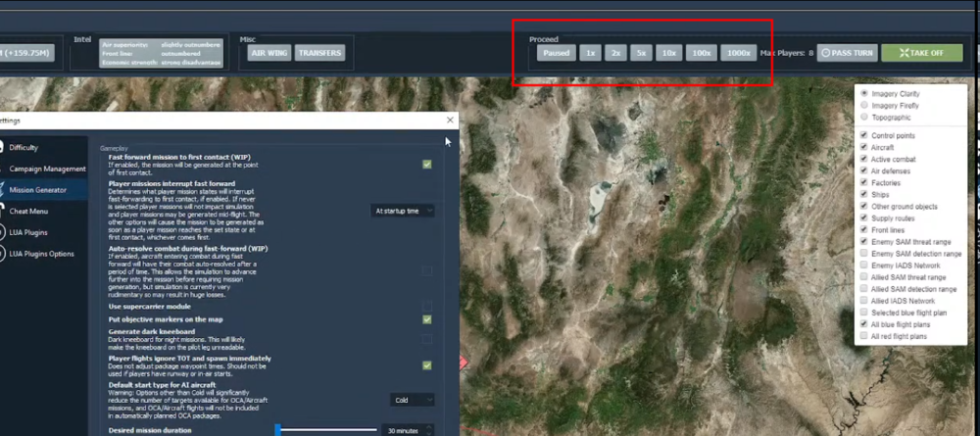The image size is (980, 436).
Task: Toggle Fast forward mission to first contact
Action: point(427,165)
